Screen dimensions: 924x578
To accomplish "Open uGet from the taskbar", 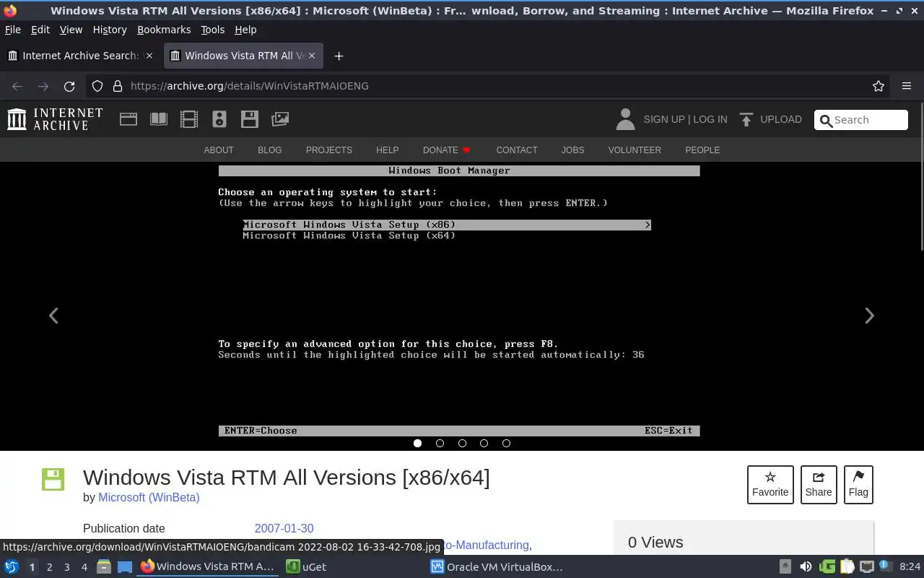I will (307, 566).
